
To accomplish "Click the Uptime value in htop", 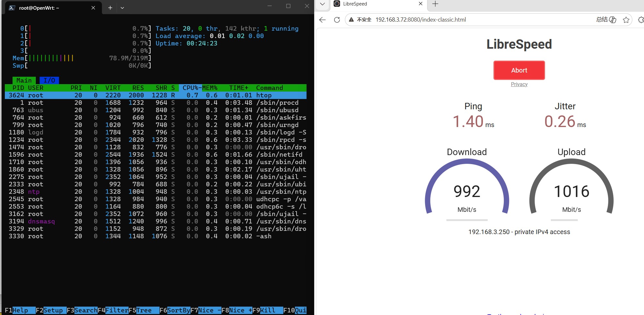I will [x=202, y=43].
